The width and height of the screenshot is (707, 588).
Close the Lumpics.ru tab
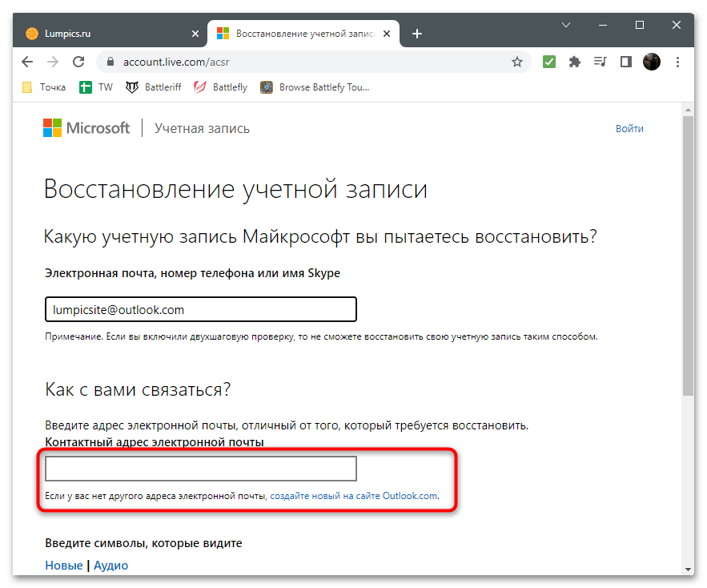[x=195, y=34]
